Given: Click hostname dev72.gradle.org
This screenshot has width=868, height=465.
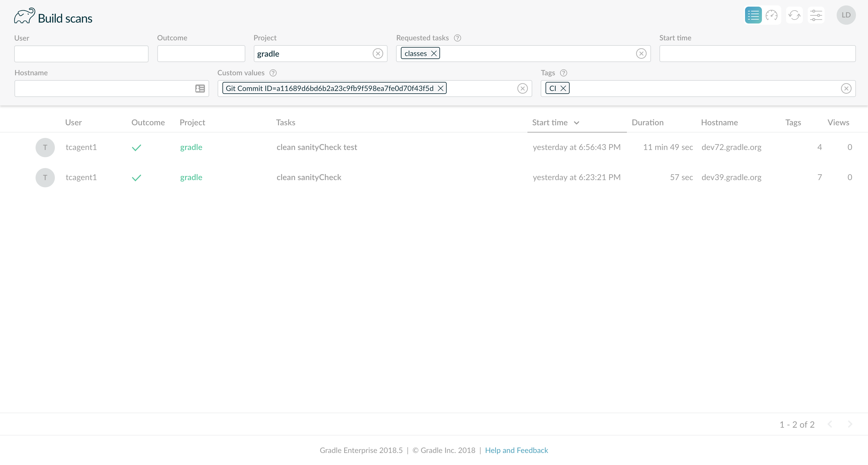Looking at the screenshot, I should [x=731, y=147].
